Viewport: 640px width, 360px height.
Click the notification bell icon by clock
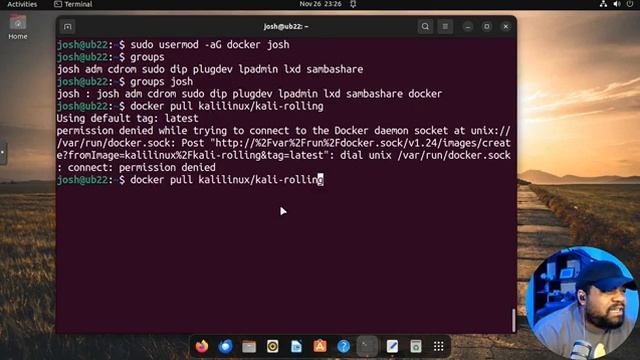[x=353, y=4]
